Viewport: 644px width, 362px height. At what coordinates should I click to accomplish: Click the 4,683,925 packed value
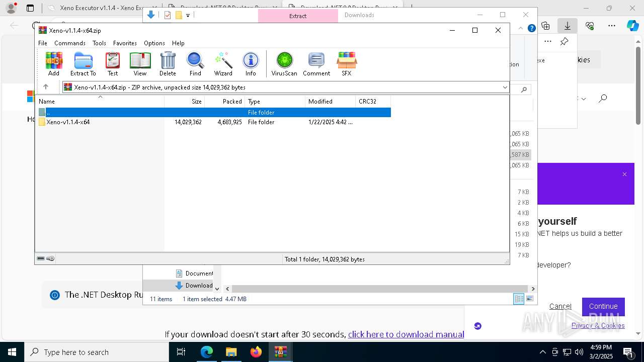pos(230,122)
